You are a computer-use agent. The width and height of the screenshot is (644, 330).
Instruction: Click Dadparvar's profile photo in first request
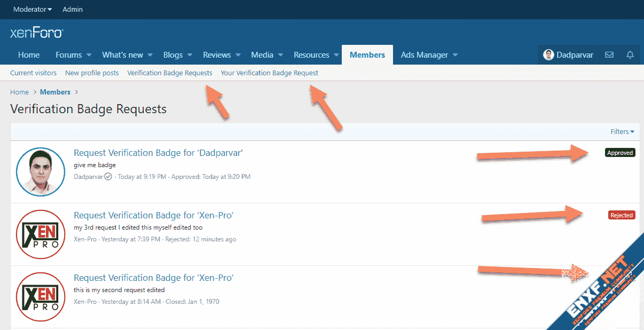tap(37, 172)
